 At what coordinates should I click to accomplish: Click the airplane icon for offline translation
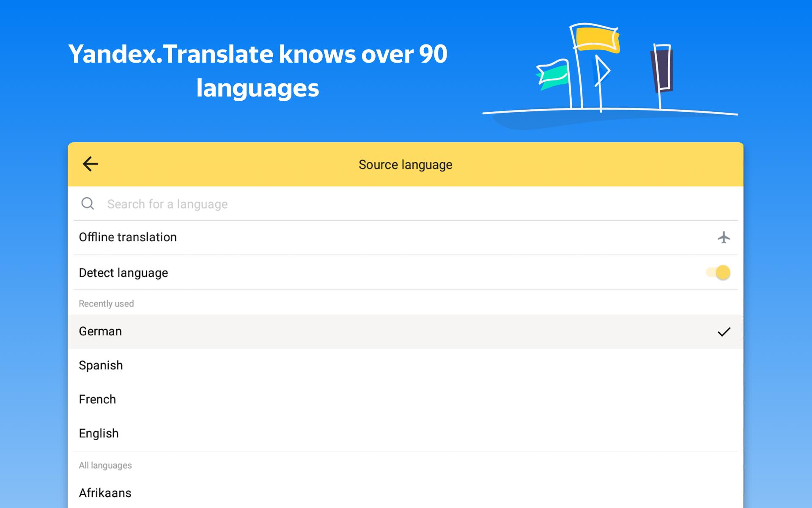pos(724,237)
